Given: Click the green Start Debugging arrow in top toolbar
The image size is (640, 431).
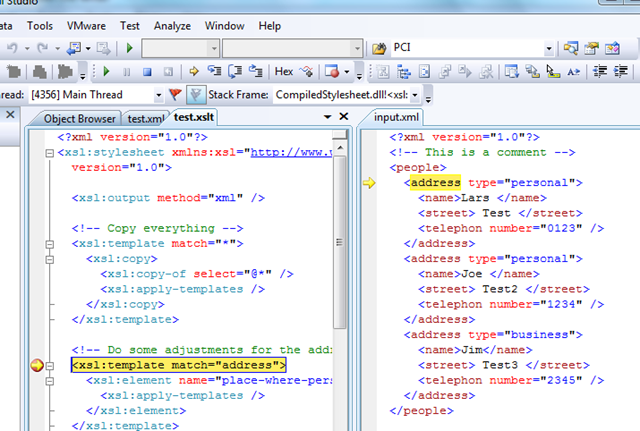Looking at the screenshot, I should pyautogui.click(x=129, y=48).
